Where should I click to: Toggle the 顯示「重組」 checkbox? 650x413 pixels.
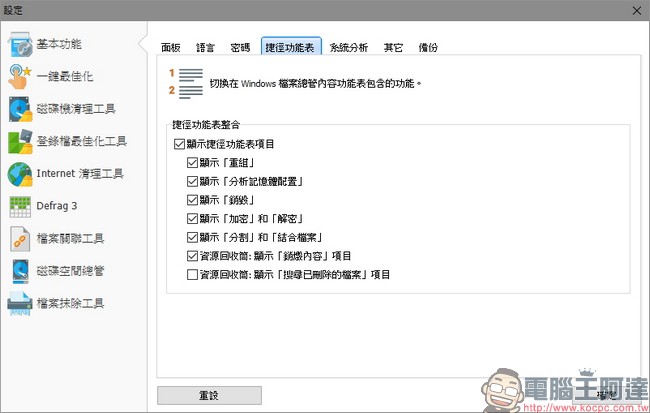coord(193,163)
